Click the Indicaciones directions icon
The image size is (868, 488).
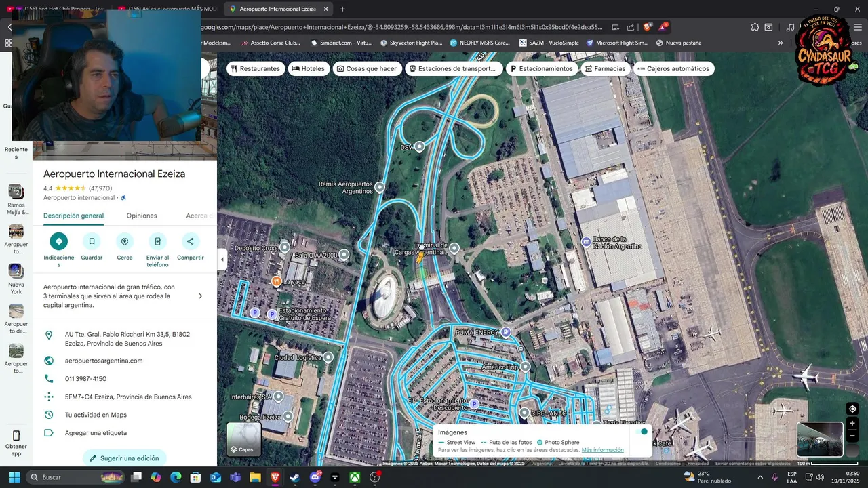pyautogui.click(x=58, y=241)
